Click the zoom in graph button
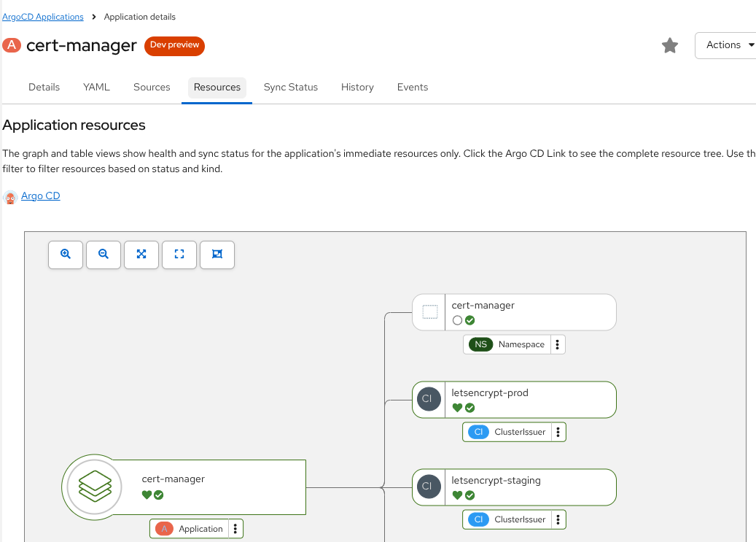Image resolution: width=756 pixels, height=542 pixels. [66, 254]
